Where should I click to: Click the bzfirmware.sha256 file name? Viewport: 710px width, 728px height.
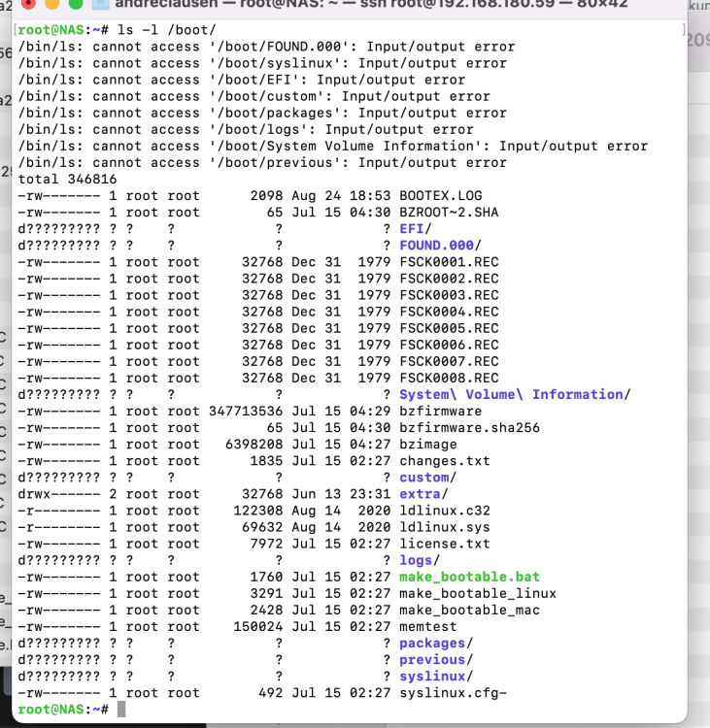tap(470, 428)
